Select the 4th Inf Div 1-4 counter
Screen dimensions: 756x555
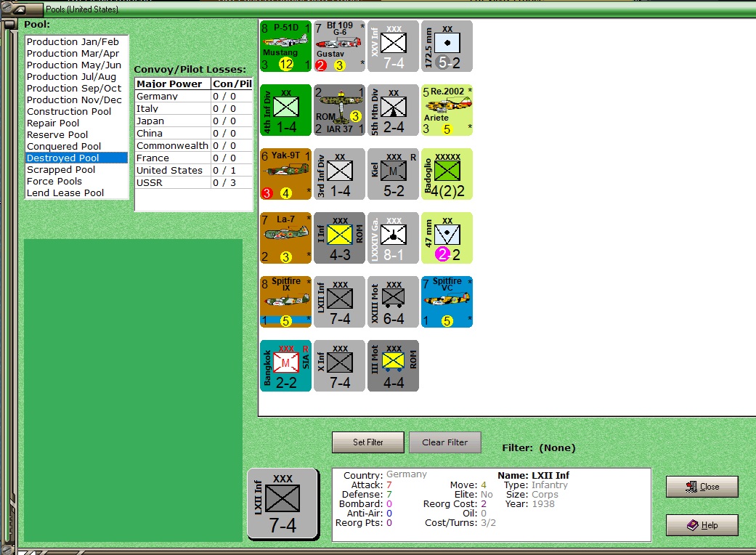click(x=285, y=110)
